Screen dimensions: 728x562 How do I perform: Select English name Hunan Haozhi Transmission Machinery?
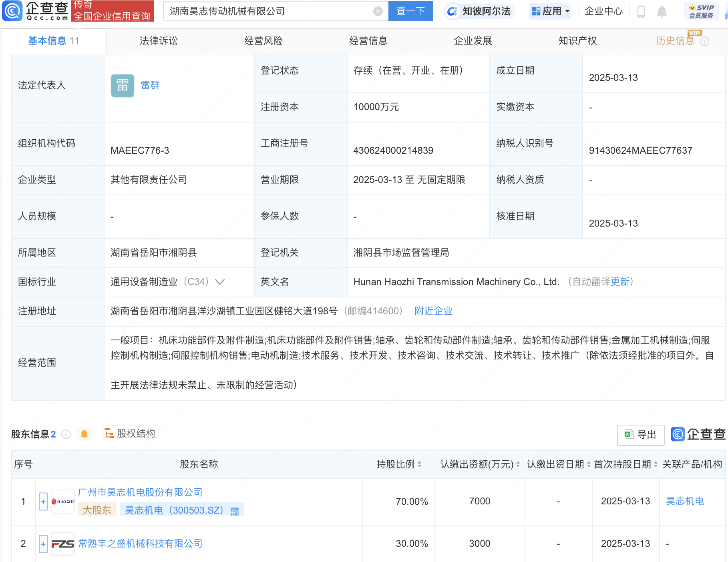click(456, 282)
